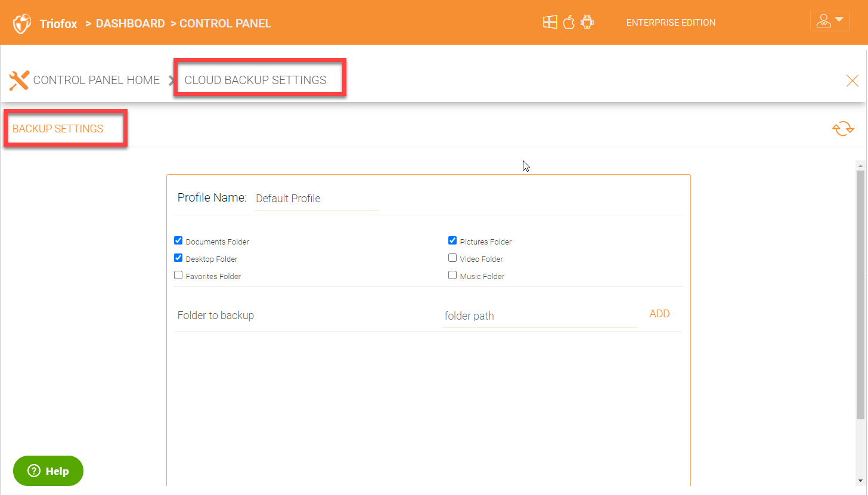868x495 pixels.
Task: Open the user account dropdown menu
Action: pos(829,21)
